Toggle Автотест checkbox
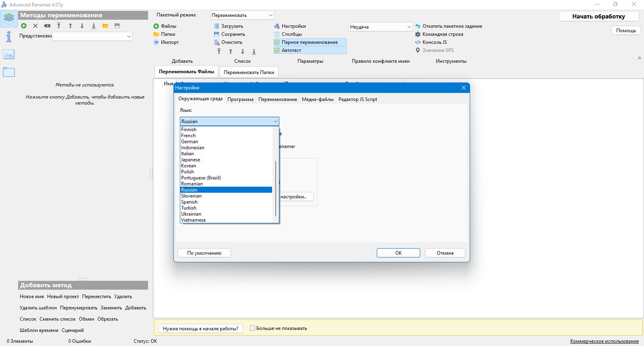Viewport: 644px width, 346px height. coord(277,50)
